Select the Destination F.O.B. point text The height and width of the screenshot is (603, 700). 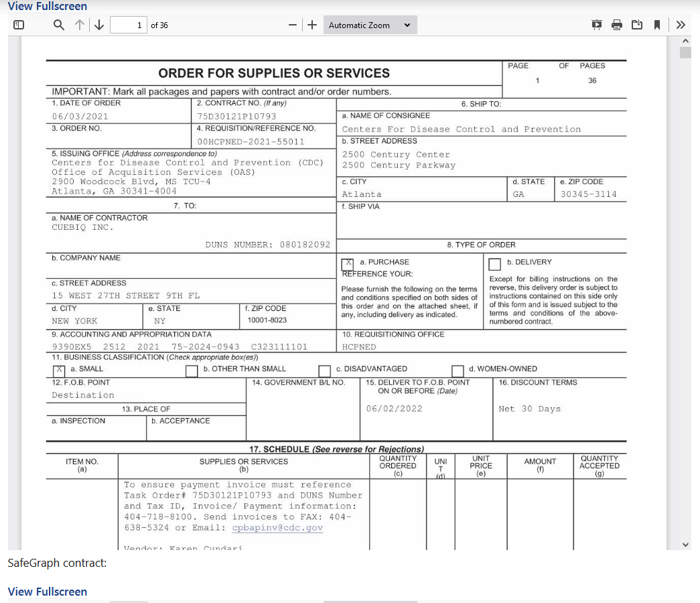(83, 395)
